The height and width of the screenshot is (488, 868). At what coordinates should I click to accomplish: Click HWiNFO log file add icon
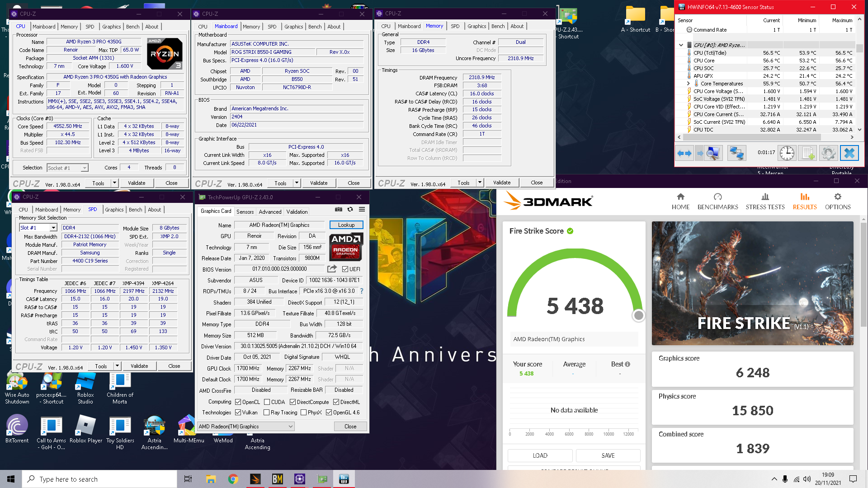[808, 153]
